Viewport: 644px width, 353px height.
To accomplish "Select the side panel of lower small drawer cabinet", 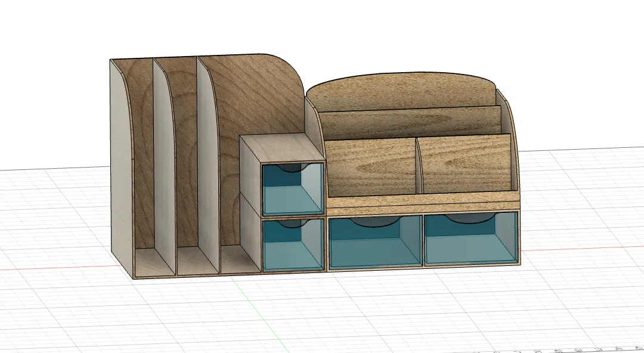I will [x=250, y=232].
